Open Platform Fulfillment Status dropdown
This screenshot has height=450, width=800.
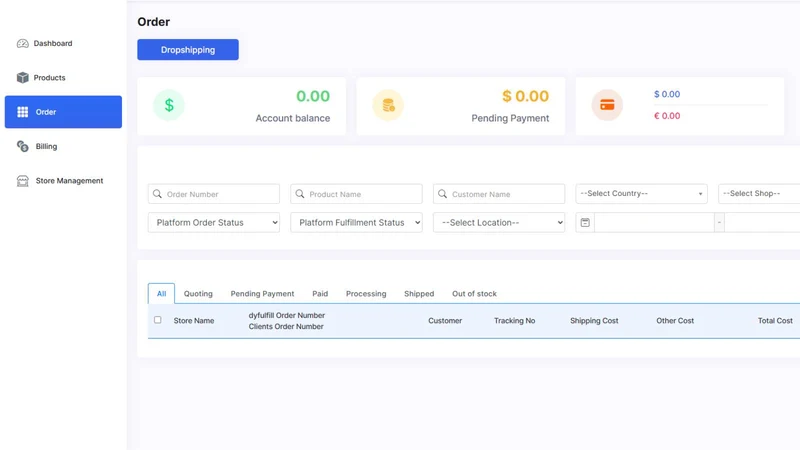356,222
